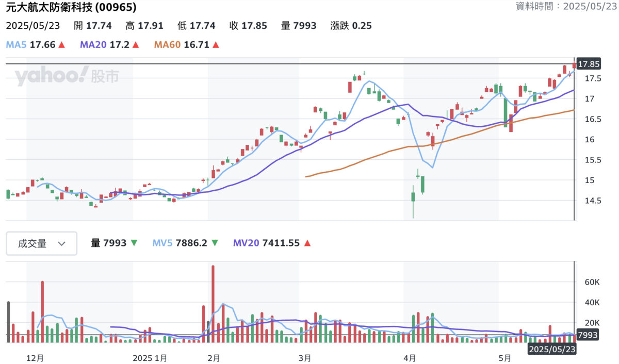The image size is (619, 364).
Task: Click the tallest red volume bar in February
Action: (x=213, y=303)
